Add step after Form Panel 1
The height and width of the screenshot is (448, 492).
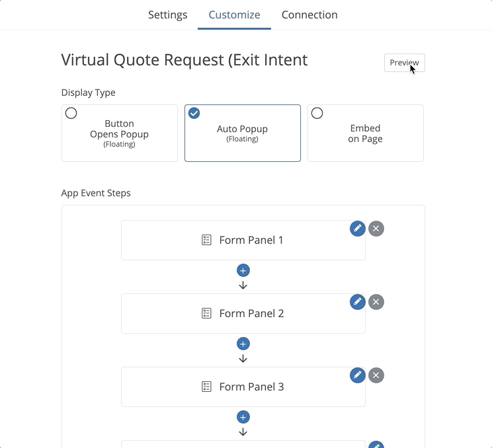243,270
